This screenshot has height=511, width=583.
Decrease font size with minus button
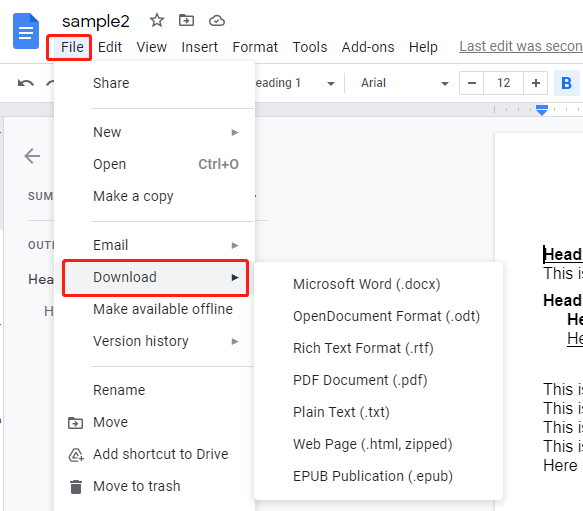[471, 83]
